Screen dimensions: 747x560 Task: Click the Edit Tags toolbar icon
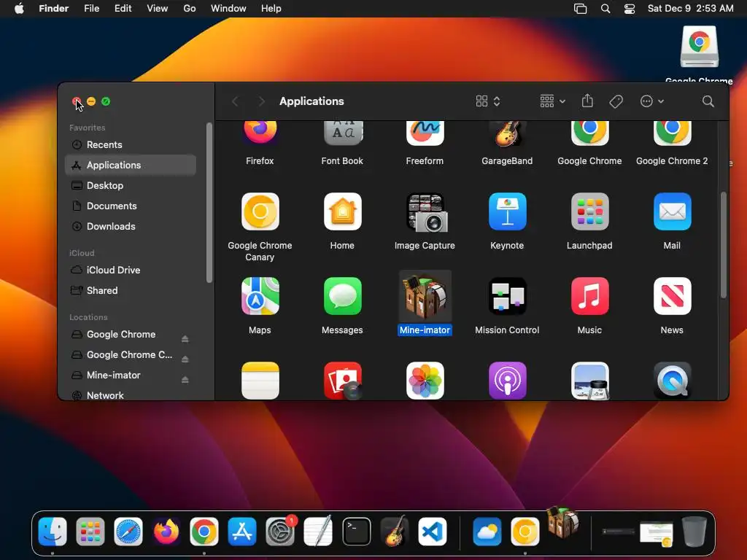click(x=616, y=101)
